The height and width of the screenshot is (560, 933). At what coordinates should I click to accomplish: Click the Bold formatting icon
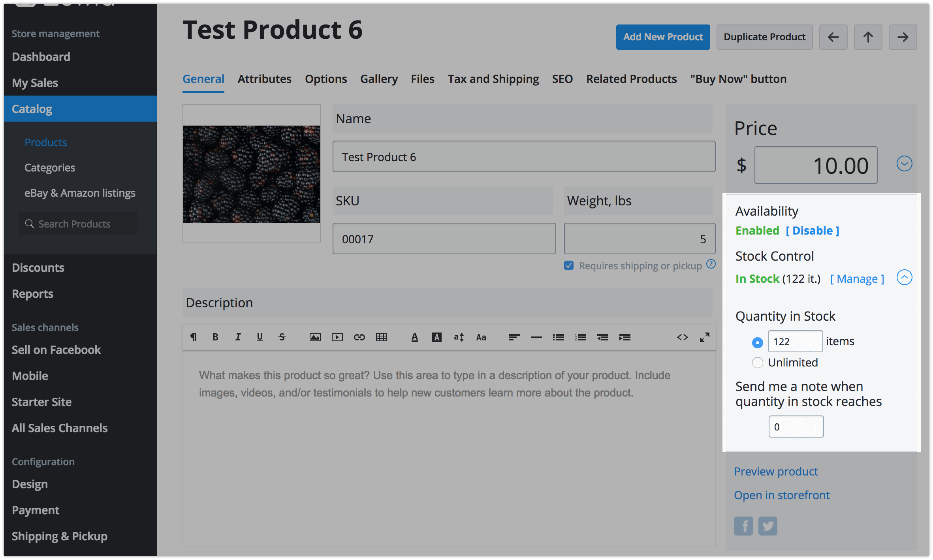click(x=215, y=337)
